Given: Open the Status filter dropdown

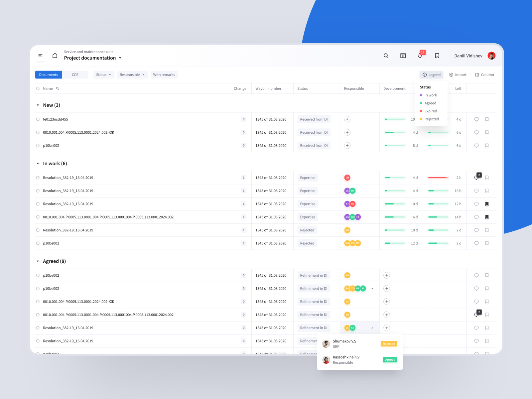Looking at the screenshot, I should (x=103, y=74).
